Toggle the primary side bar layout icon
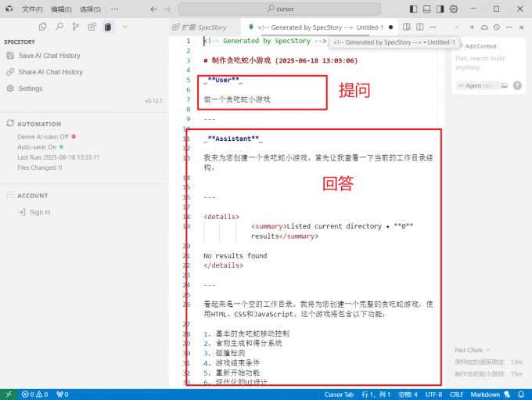This screenshot has height=400, width=532. 413,9
